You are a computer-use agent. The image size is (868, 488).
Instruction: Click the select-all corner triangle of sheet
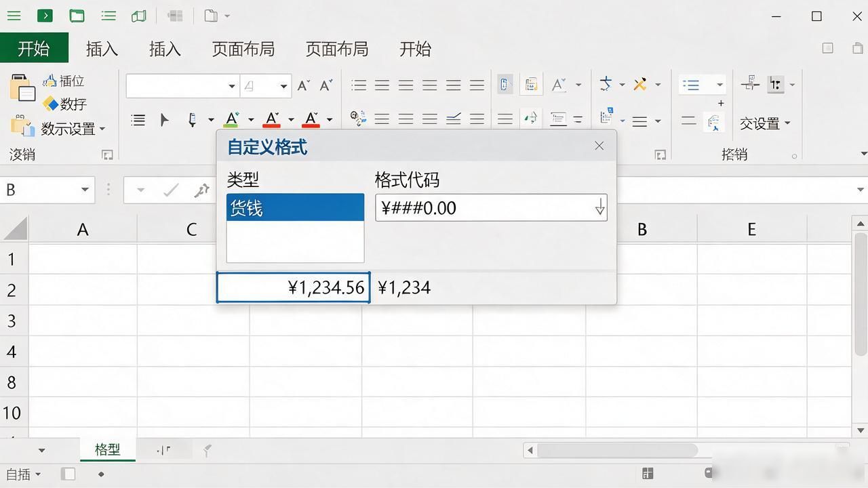(x=15, y=228)
